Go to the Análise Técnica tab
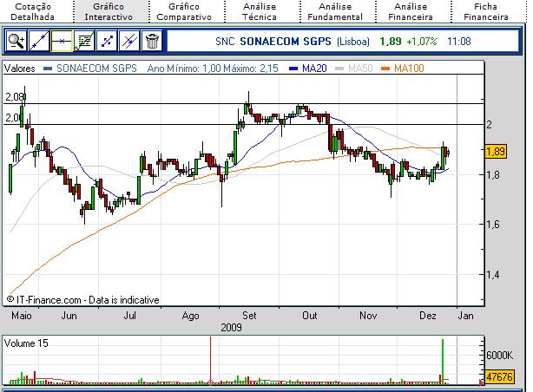Image resolution: width=533 pixels, height=392 pixels. click(260, 11)
